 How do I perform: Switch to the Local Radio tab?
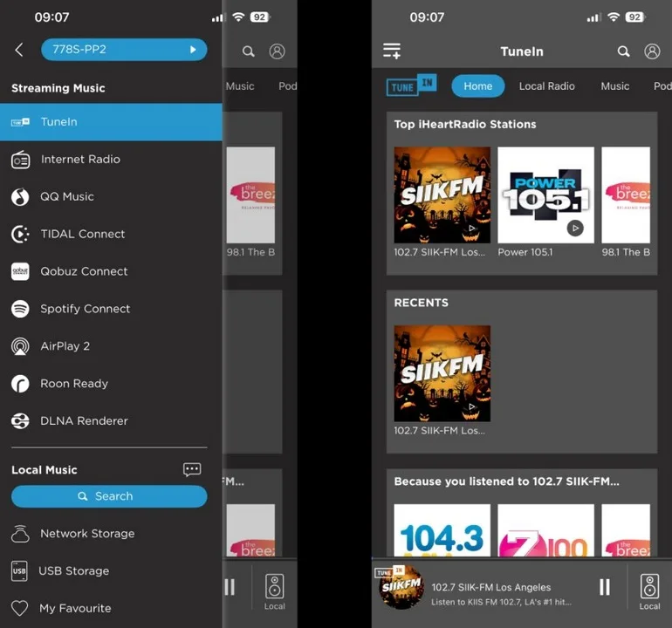(x=546, y=86)
